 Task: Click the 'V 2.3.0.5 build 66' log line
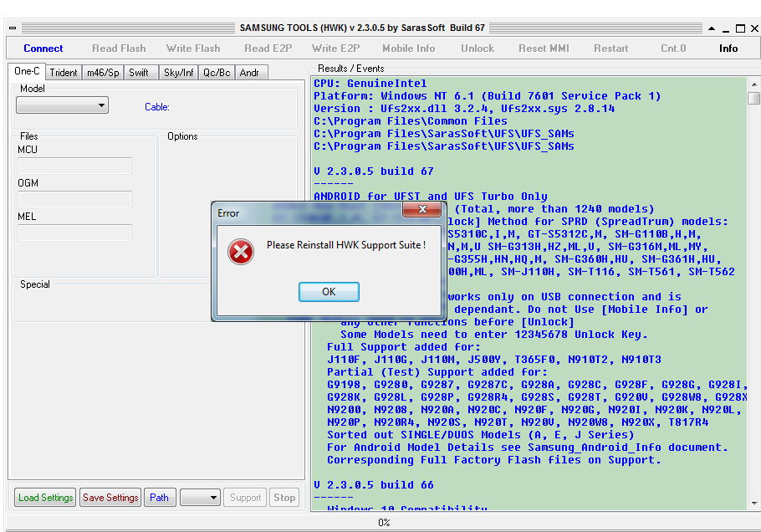click(x=374, y=485)
